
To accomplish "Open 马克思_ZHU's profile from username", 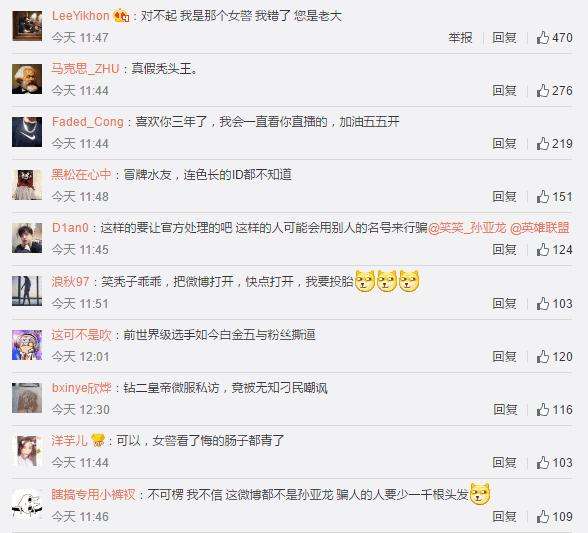I will (x=86, y=69).
